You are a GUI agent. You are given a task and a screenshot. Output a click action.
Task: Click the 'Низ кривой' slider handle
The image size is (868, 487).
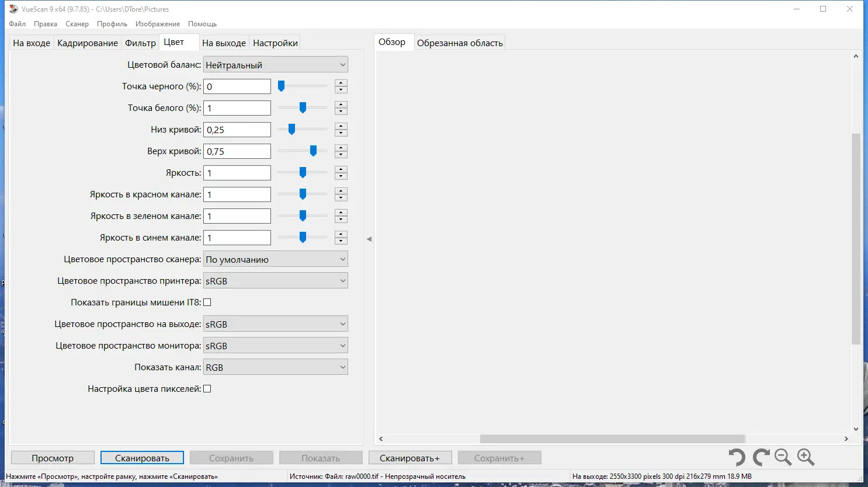coord(291,130)
